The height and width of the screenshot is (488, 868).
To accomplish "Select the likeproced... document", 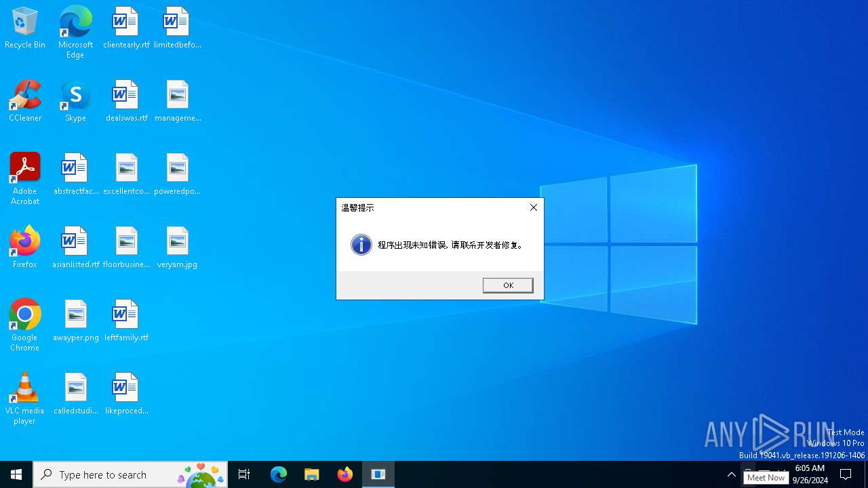I will (126, 394).
